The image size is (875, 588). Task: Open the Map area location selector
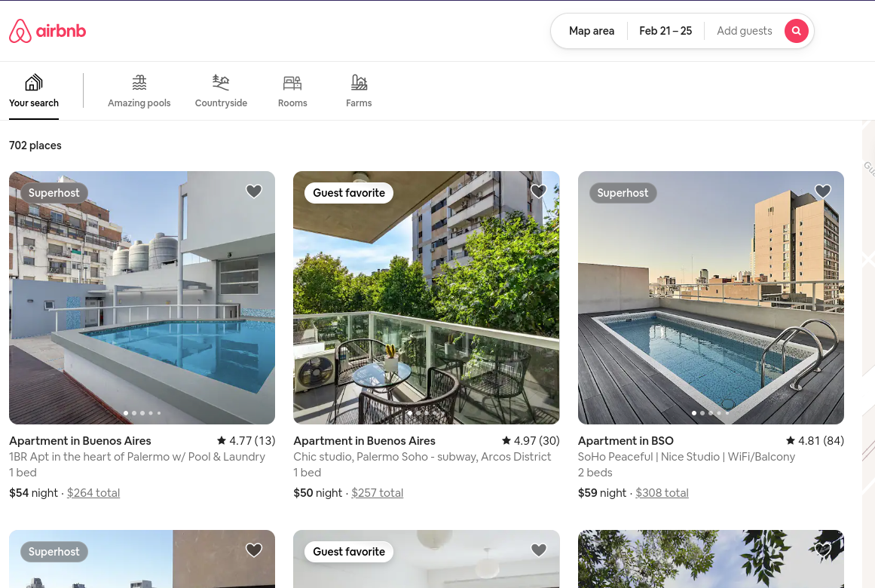592,31
